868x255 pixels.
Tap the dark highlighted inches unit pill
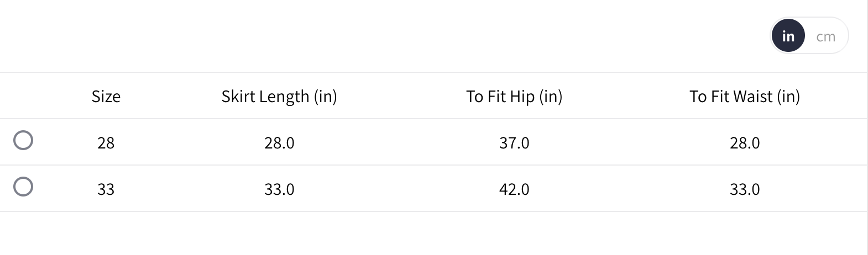[788, 36]
